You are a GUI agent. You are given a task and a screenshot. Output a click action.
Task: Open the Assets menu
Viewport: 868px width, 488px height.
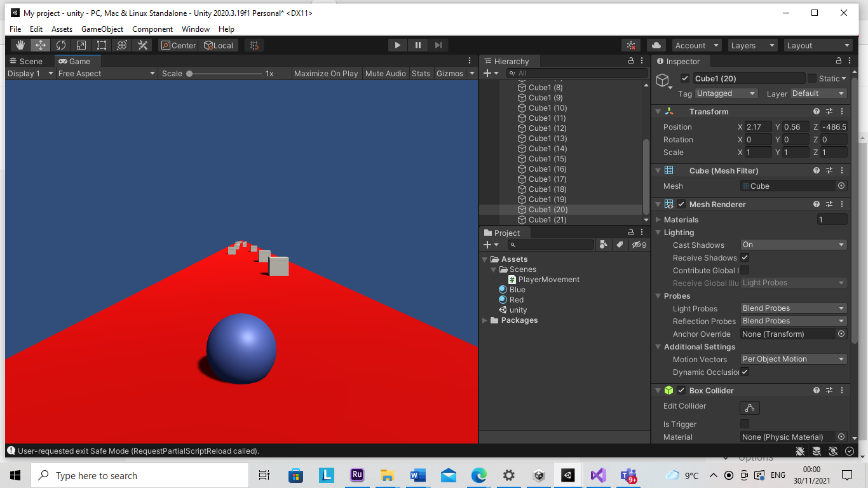[62, 29]
